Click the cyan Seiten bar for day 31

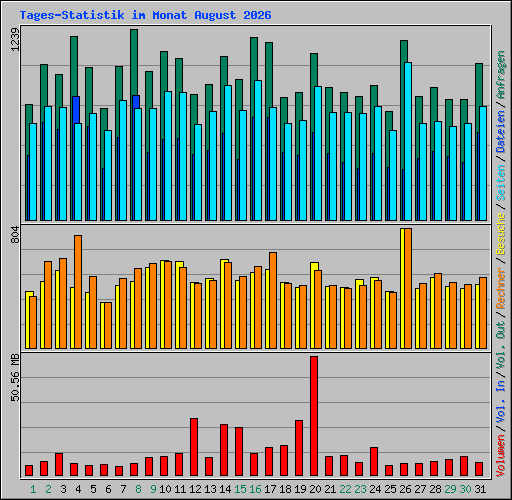[483, 163]
